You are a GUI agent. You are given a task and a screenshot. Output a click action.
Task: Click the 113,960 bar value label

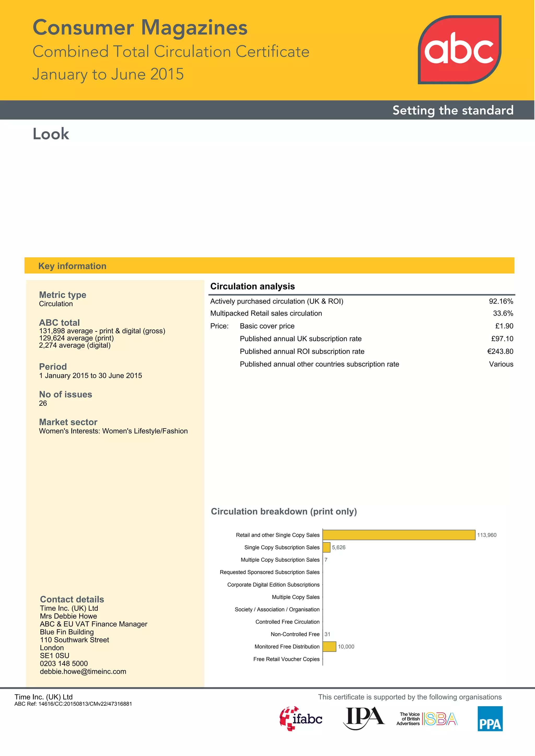coord(487,535)
